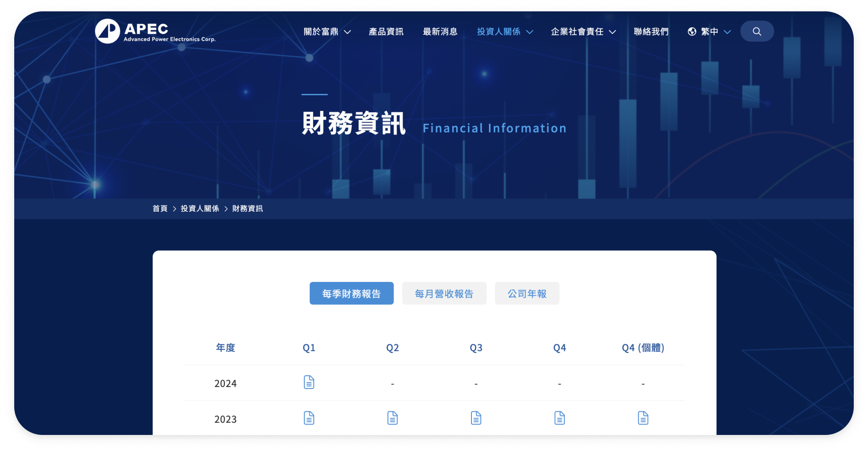Go to 產品資訊 menu item

point(386,32)
